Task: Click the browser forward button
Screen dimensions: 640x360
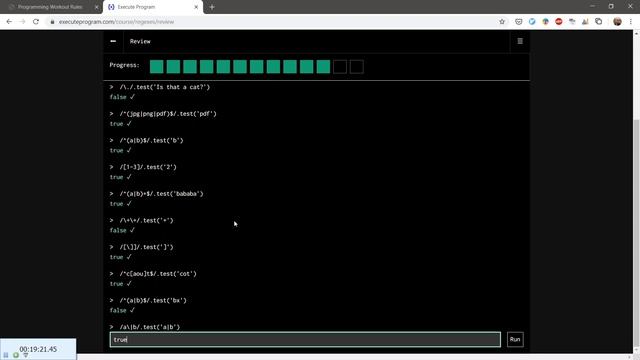Action: click(22, 22)
